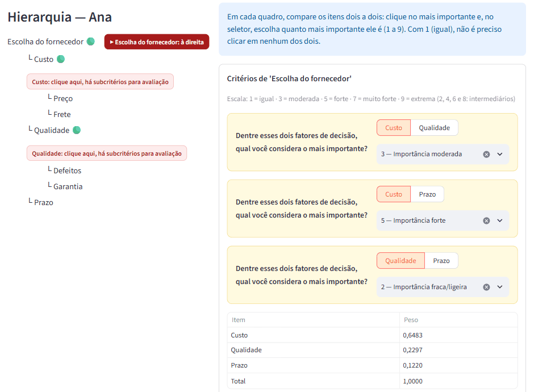
Task: Open 'Qualidade: clique aqui' subcriteria prompt
Action: pos(107,153)
